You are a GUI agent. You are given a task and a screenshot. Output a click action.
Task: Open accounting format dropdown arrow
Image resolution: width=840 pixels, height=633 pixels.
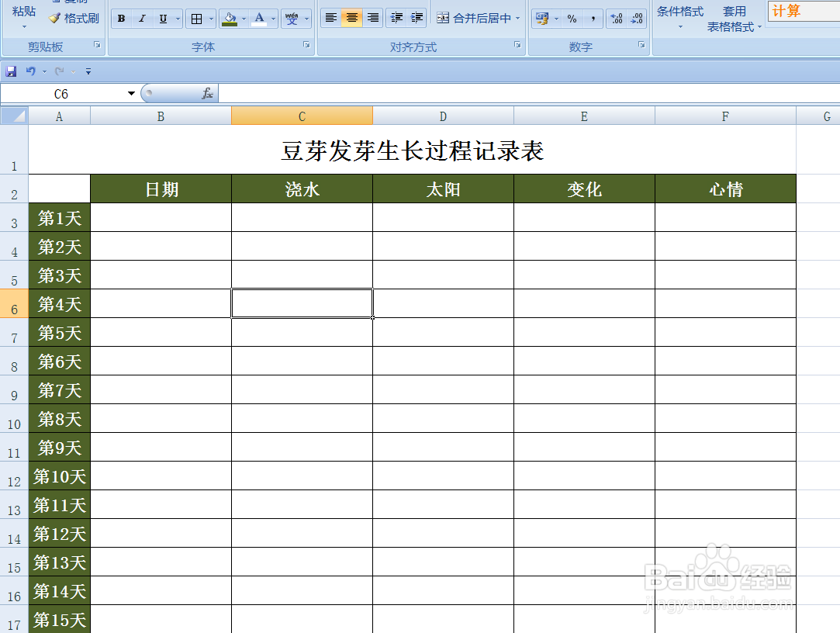coord(557,19)
